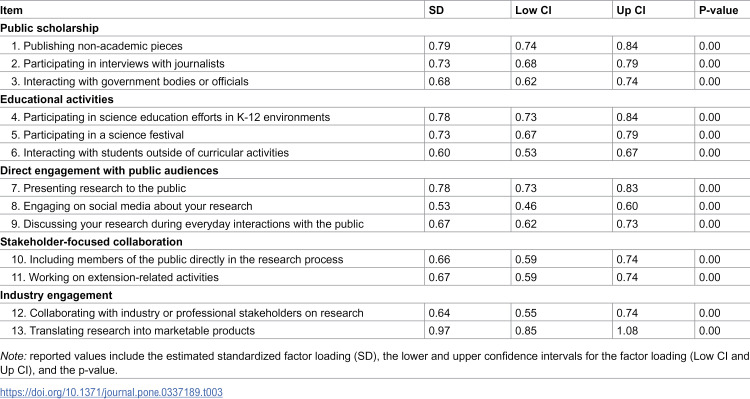This screenshot has height=399, width=750.
Task: Select the 'Up CI' column header
Action: (x=631, y=10)
